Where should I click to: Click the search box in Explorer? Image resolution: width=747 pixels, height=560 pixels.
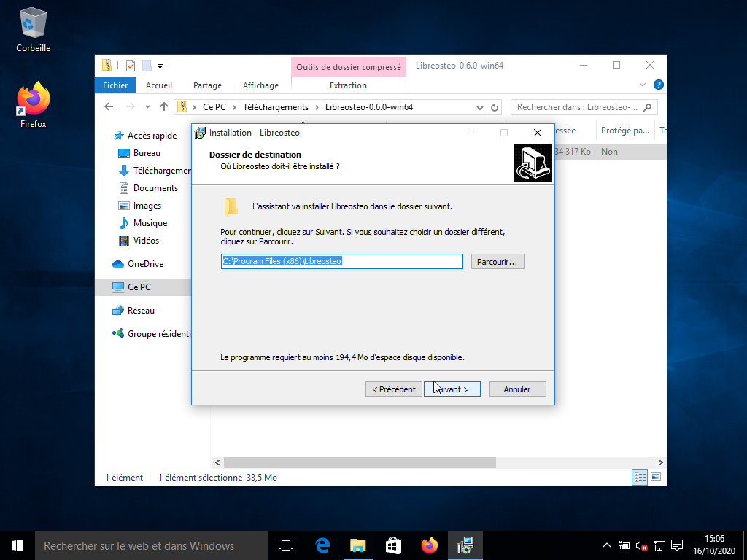point(584,107)
